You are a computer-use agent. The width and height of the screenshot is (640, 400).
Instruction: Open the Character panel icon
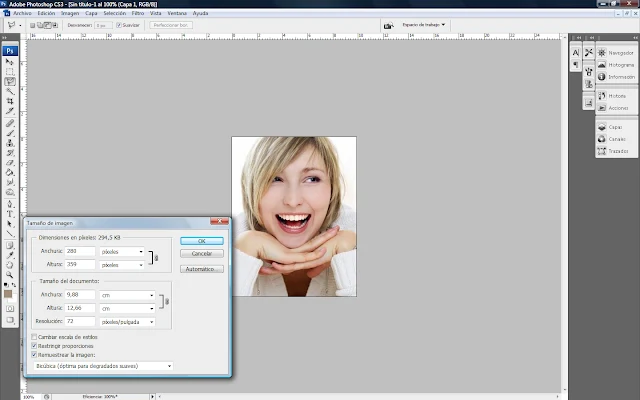(x=576, y=53)
